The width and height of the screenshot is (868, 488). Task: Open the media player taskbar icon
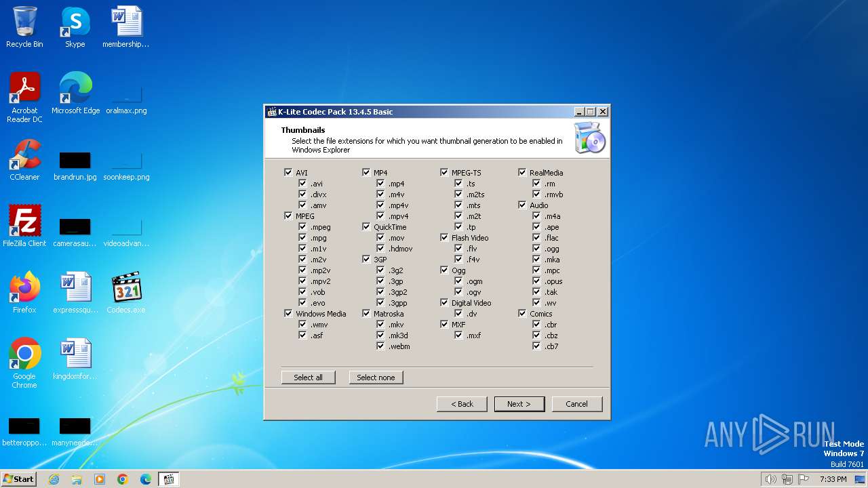100,479
